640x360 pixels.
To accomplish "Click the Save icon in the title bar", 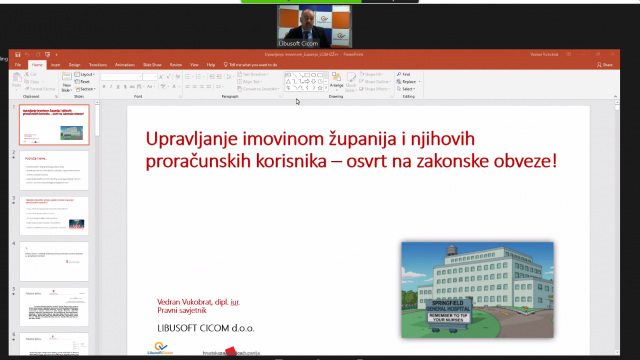I will (18, 54).
